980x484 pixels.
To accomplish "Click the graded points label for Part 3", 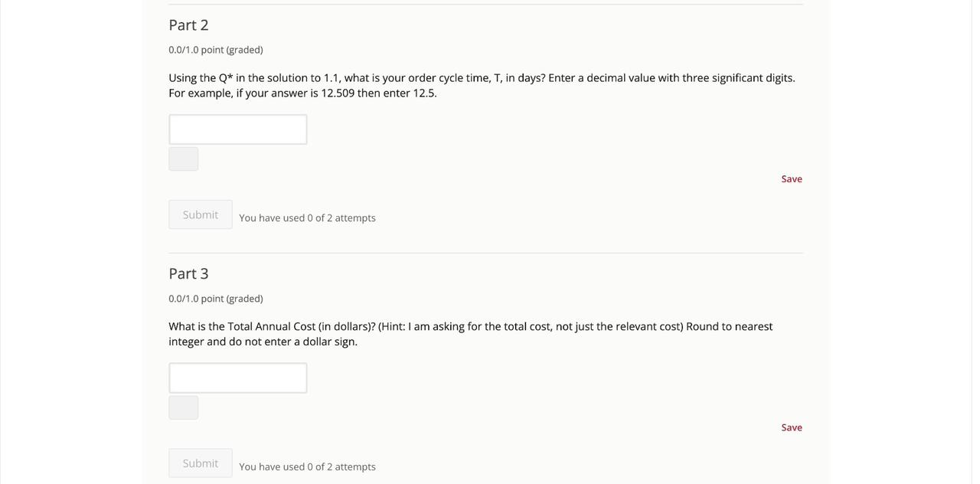I will pos(215,296).
